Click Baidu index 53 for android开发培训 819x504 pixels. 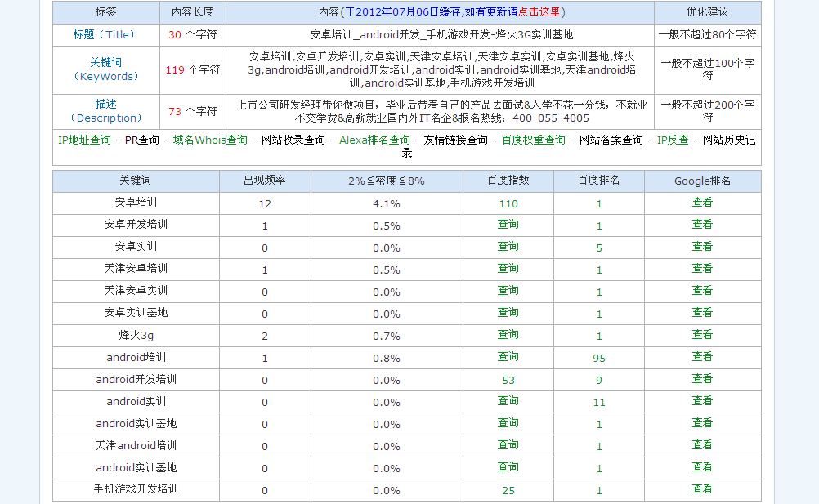pyautogui.click(x=508, y=381)
